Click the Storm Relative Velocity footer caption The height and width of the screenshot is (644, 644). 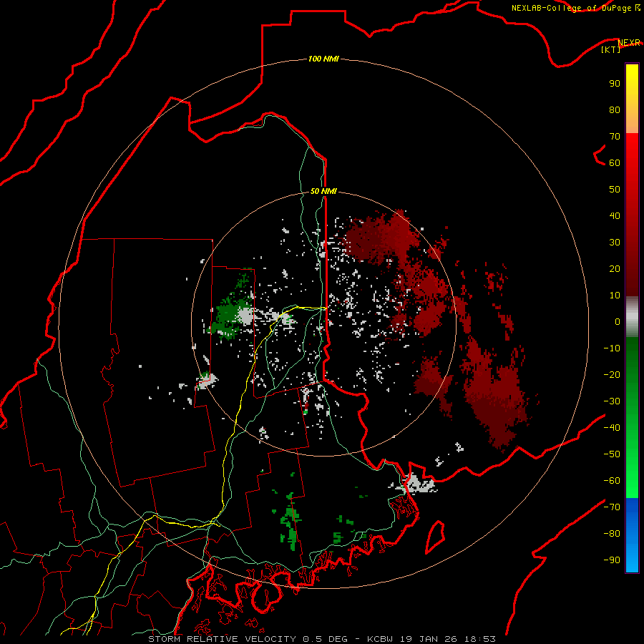322,639
